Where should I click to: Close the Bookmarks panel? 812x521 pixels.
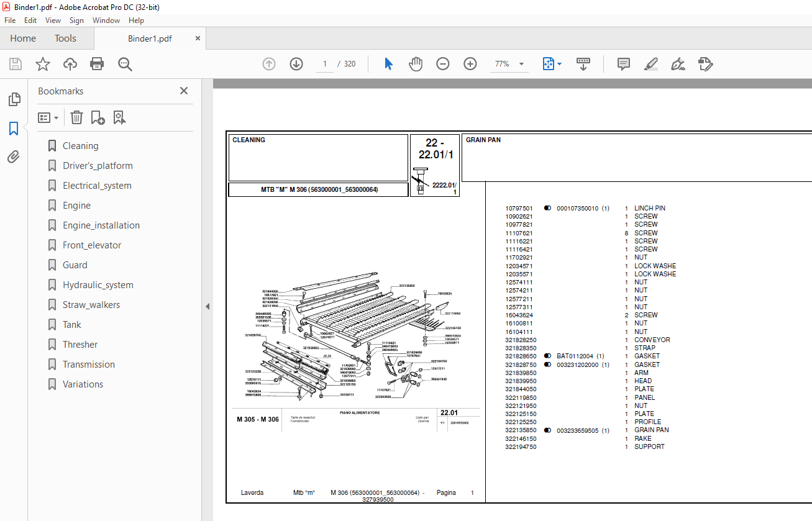point(184,91)
